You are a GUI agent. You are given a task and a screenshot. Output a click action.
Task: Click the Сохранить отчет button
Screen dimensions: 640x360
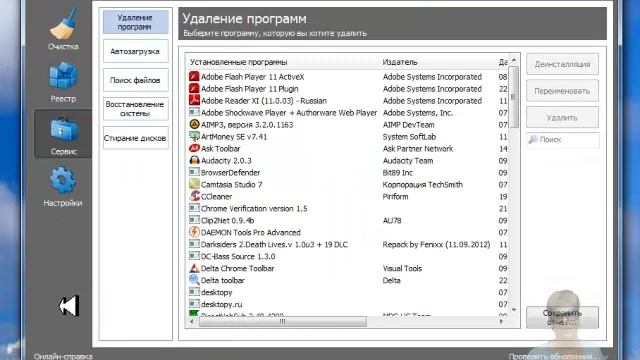click(562, 318)
